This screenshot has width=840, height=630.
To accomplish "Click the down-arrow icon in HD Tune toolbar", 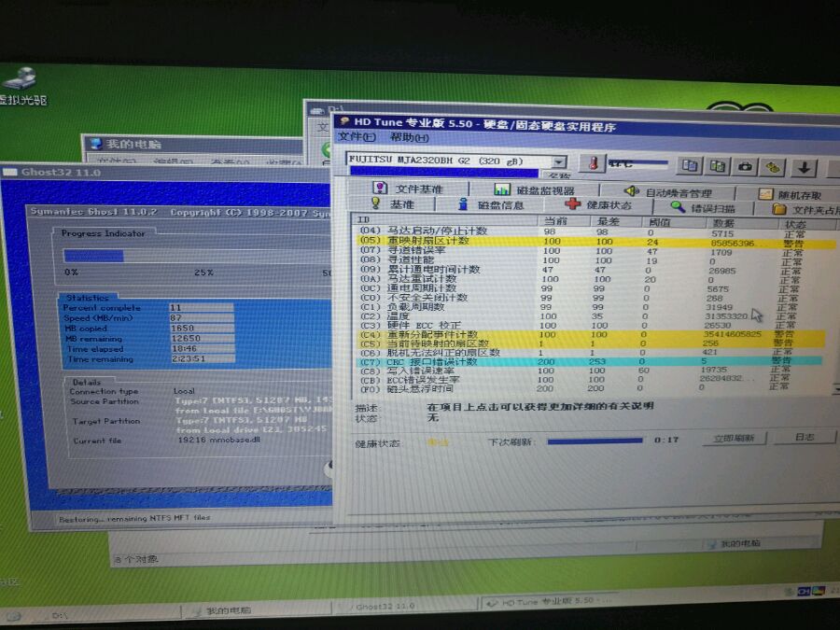I will [x=804, y=168].
